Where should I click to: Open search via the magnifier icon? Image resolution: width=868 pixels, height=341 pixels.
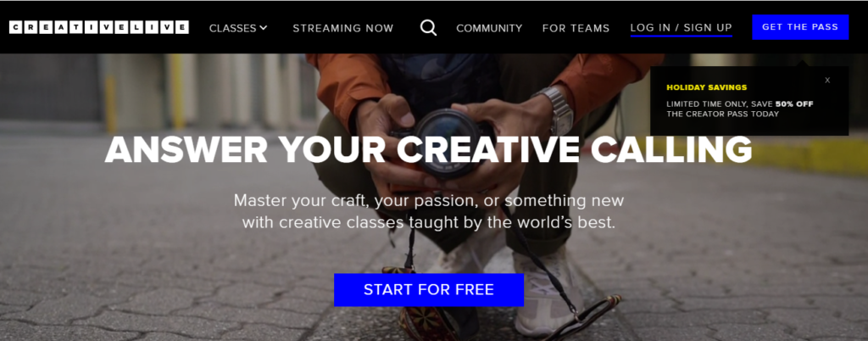tap(428, 28)
